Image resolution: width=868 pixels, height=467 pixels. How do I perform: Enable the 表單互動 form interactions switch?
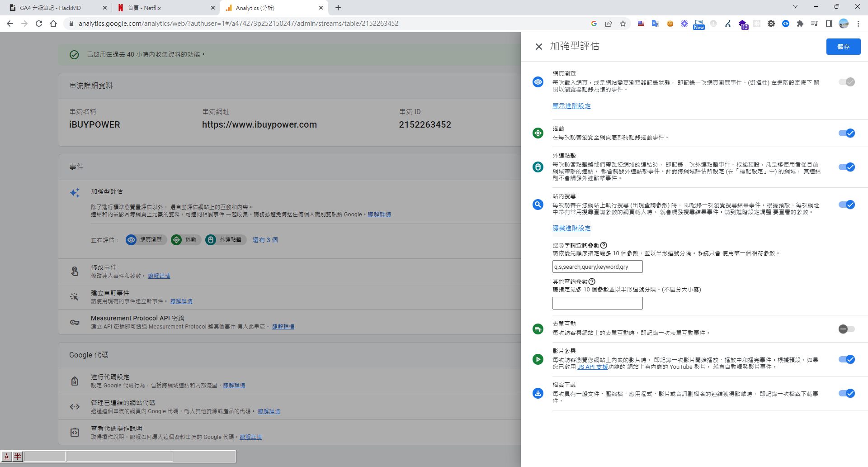[846, 329]
